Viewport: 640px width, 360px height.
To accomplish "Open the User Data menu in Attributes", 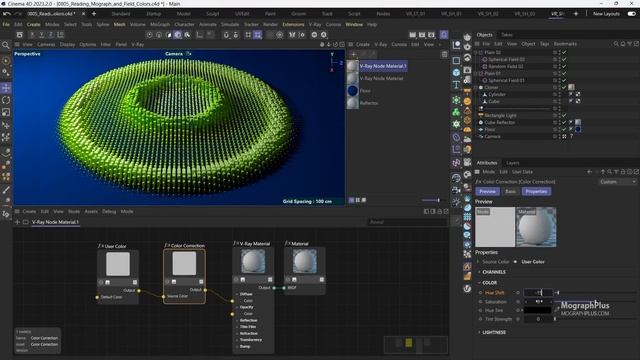I will [522, 172].
